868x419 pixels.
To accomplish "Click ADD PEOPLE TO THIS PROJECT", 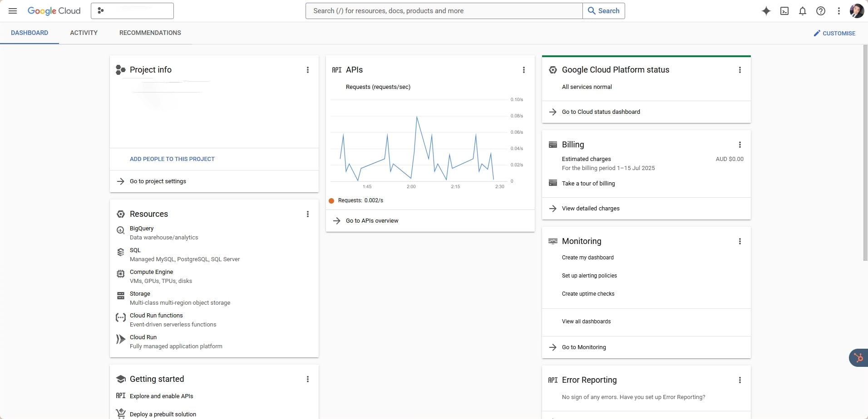I will point(172,159).
